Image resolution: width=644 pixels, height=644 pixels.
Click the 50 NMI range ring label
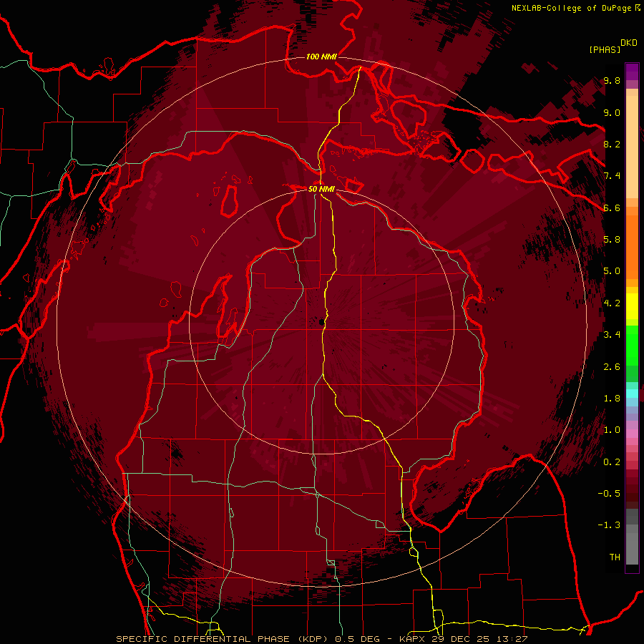321,189
